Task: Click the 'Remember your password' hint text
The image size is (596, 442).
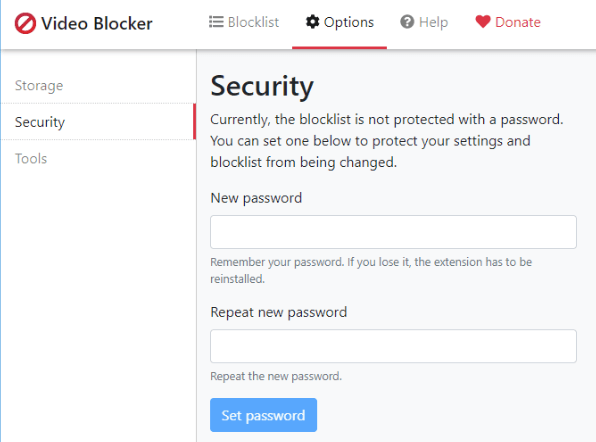Action: (x=371, y=270)
